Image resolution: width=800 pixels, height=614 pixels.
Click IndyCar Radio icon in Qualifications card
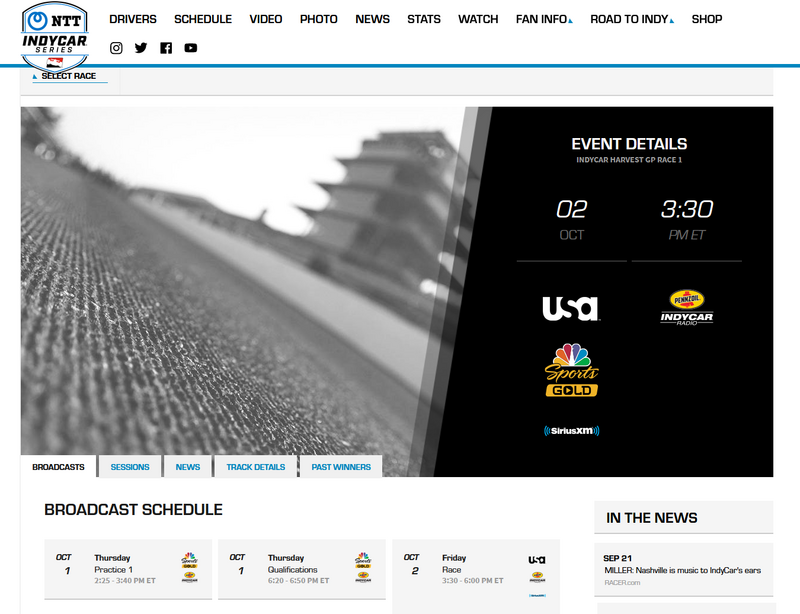[x=363, y=577]
